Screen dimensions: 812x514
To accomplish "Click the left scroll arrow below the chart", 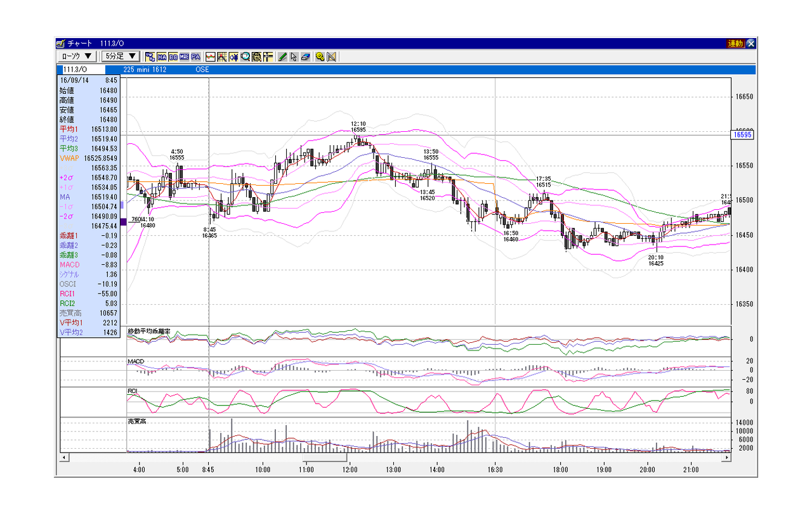I will tap(63, 457).
